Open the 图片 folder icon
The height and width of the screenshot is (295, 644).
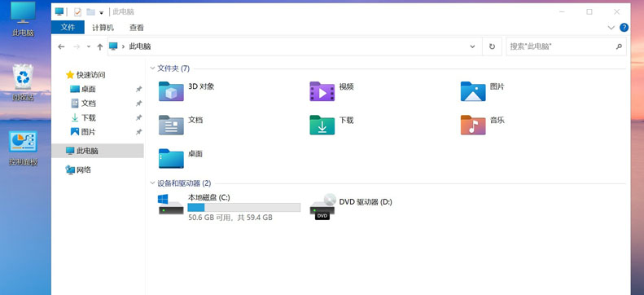tap(473, 91)
